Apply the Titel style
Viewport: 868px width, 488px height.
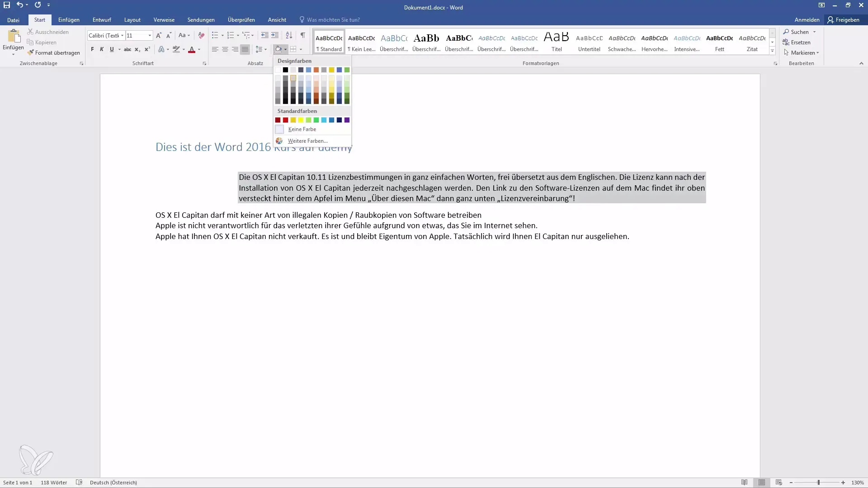coord(557,42)
